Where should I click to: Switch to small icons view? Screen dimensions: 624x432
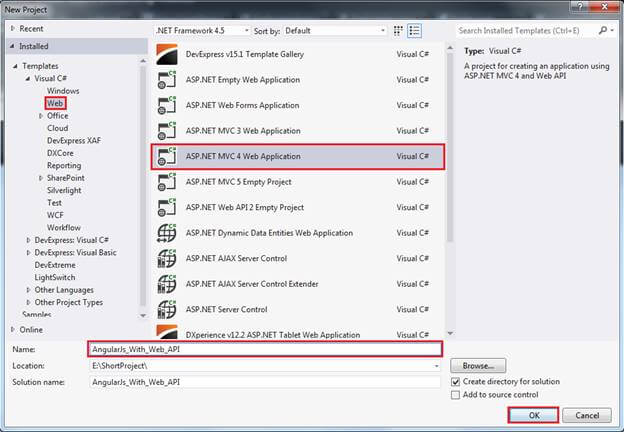(398, 31)
